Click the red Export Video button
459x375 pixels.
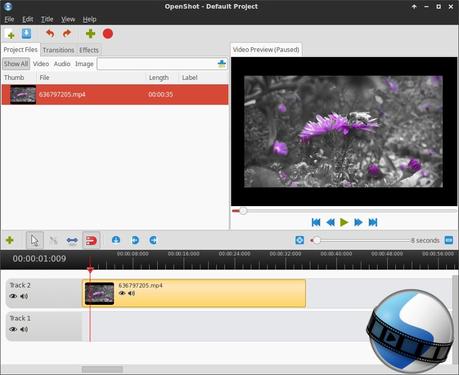point(108,34)
